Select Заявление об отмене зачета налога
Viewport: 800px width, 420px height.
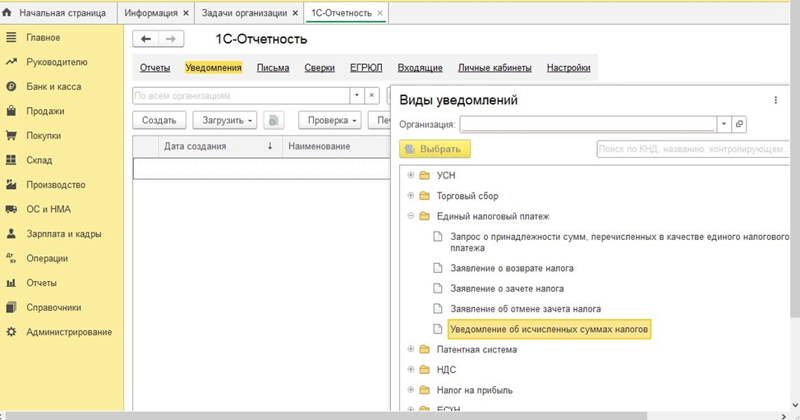pyautogui.click(x=525, y=309)
